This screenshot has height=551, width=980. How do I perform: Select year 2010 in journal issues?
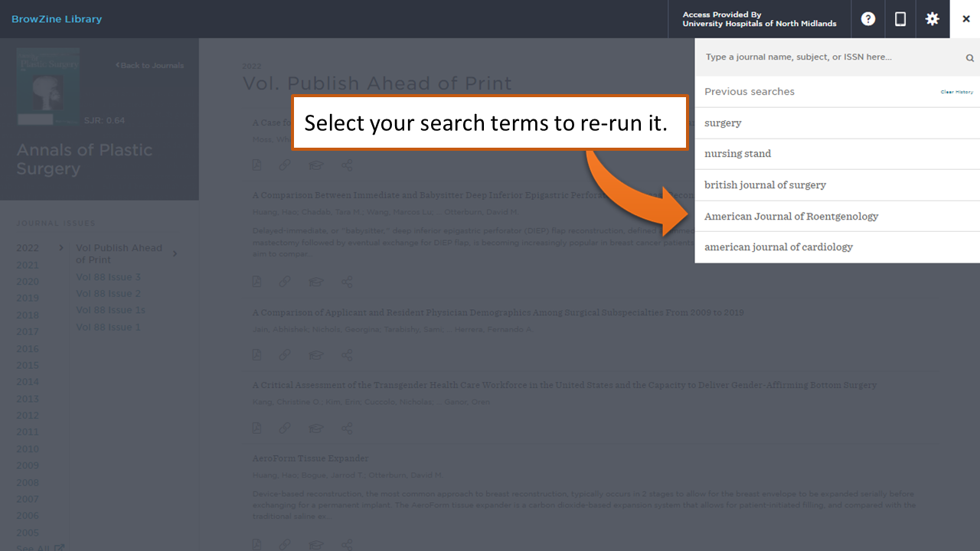click(x=28, y=449)
